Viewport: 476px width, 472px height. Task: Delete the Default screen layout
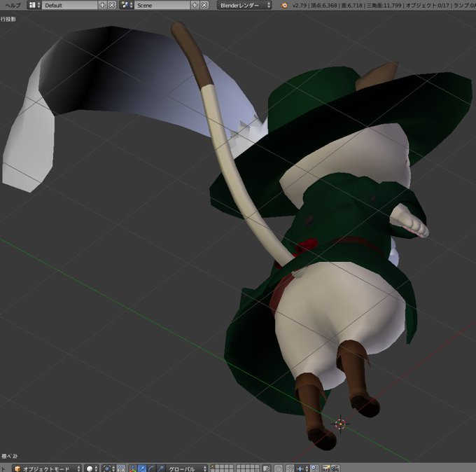point(112,5)
